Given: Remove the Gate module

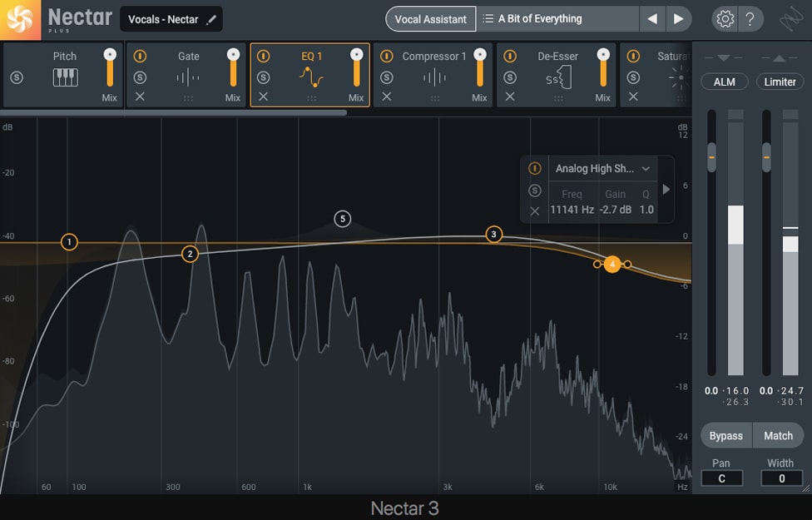Looking at the screenshot, I should tap(140, 97).
